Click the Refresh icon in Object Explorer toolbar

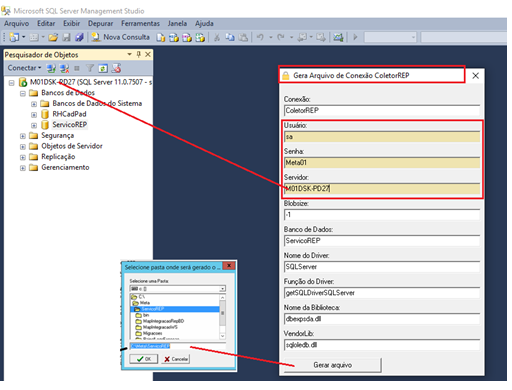tap(103, 68)
